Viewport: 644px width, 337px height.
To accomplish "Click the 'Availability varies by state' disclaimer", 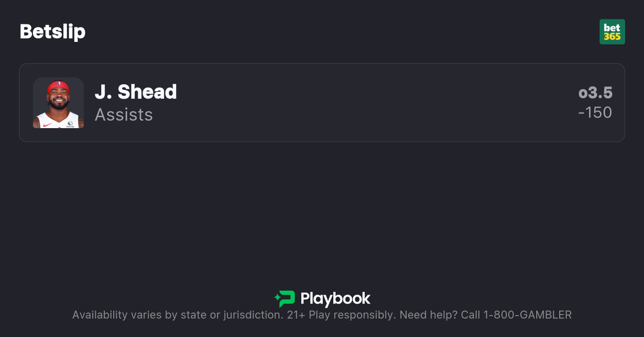I will point(177,315).
